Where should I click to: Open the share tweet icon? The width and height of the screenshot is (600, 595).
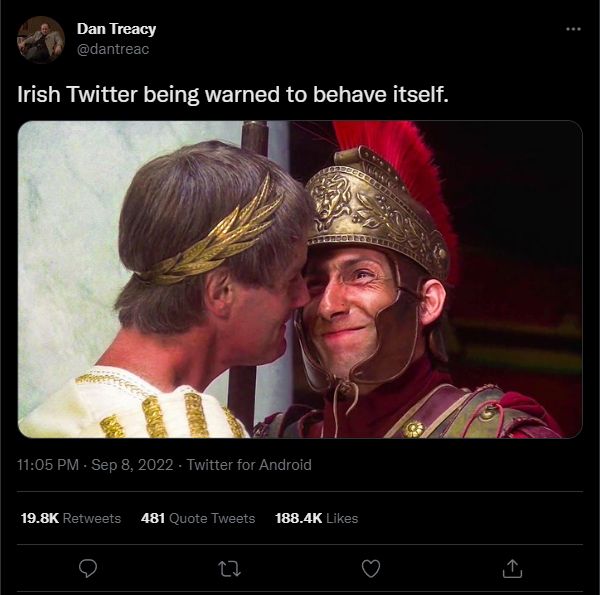[512, 567]
